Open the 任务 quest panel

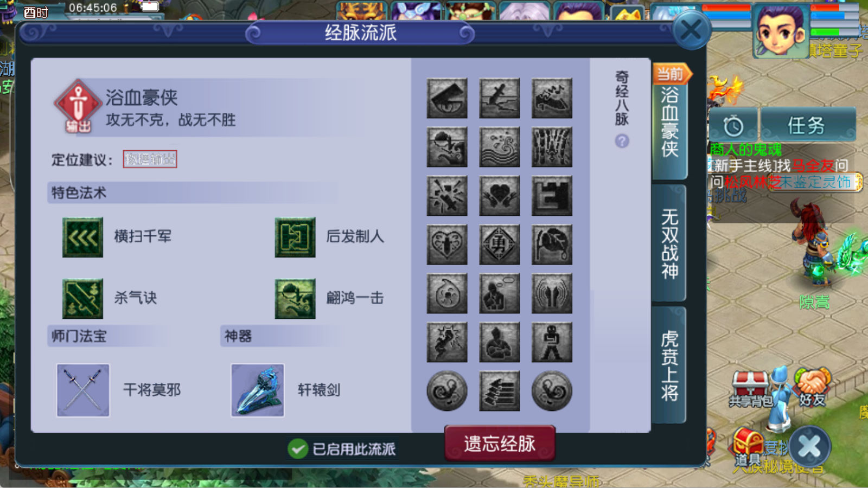[807, 125]
